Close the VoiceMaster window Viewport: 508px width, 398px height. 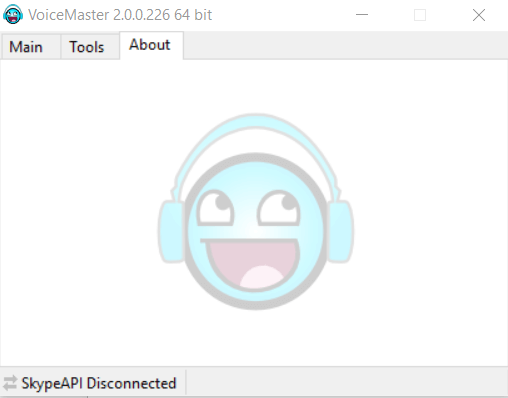click(479, 15)
